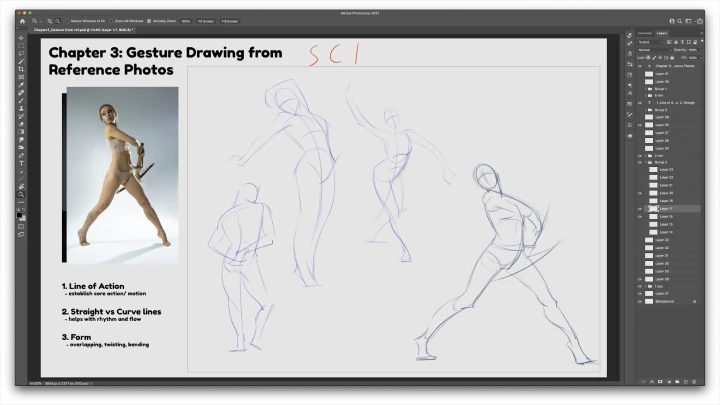This screenshot has height=405, width=720.
Task: Delete layer trash icon
Action: tap(694, 382)
